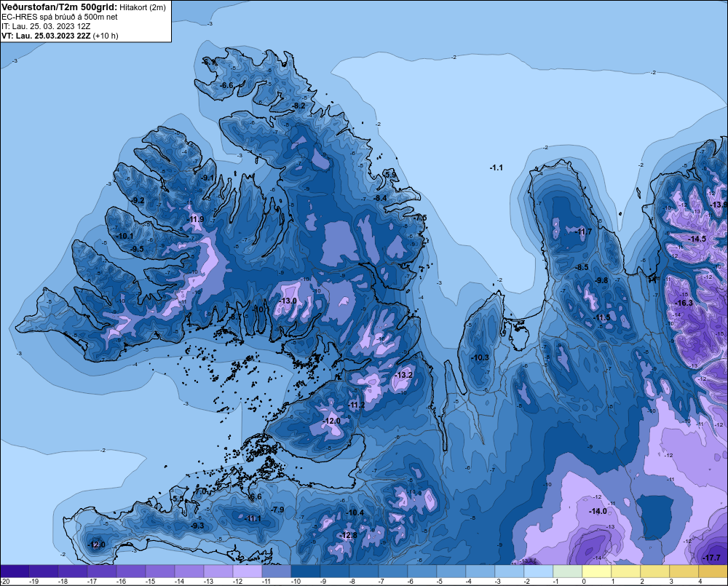Click the -9.3 temperature label
The height and width of the screenshot is (586, 728).
[197, 526]
